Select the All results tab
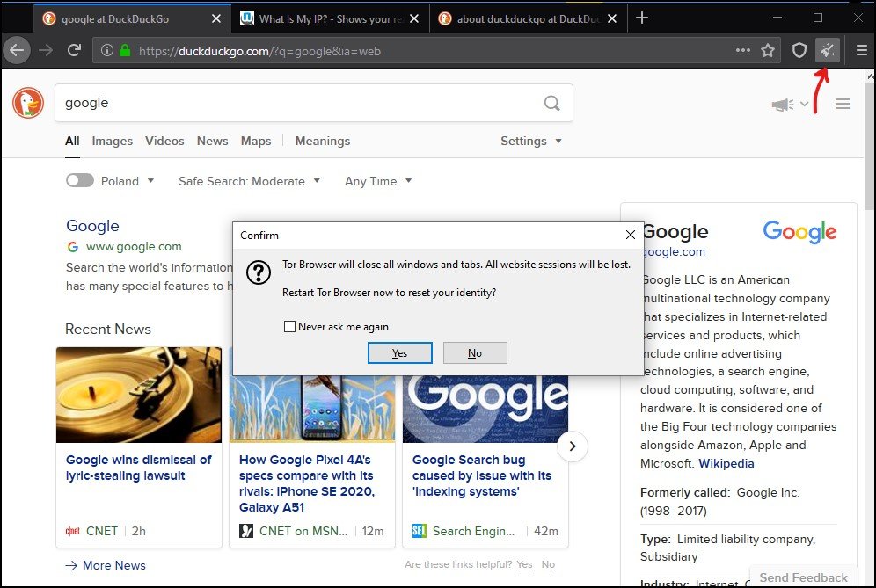 [72, 141]
